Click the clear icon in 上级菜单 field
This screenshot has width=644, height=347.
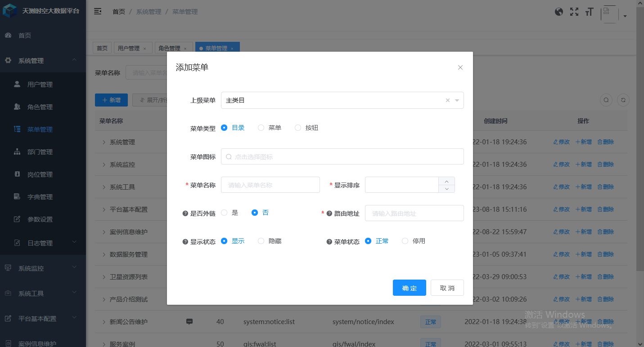pos(447,101)
